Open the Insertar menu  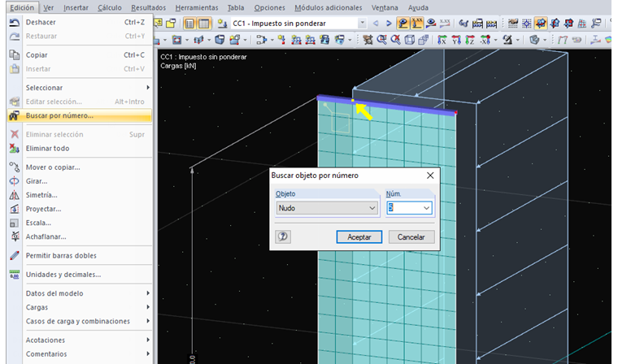coord(76,7)
